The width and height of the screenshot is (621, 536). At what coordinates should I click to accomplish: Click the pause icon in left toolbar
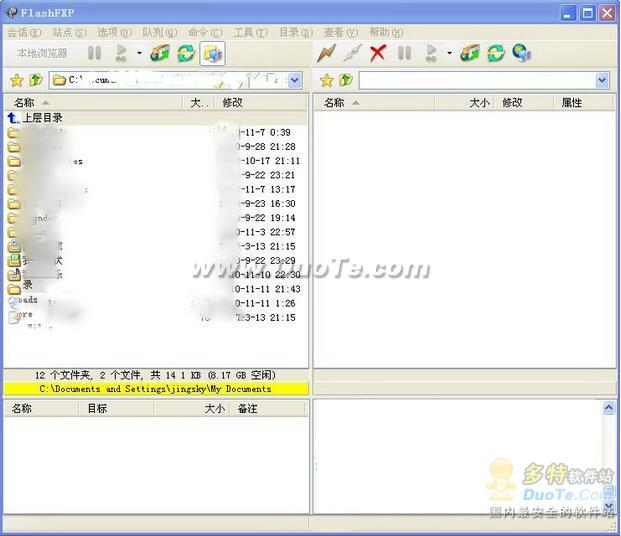pyautogui.click(x=95, y=53)
